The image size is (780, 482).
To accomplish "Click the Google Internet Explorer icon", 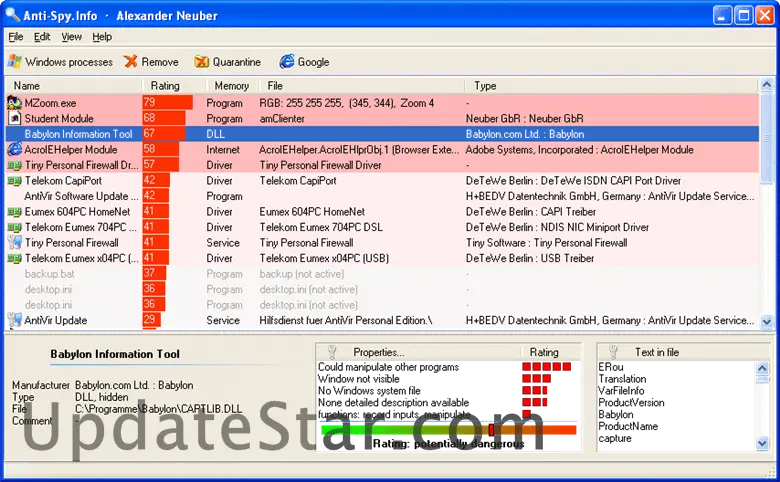I will tap(286, 62).
